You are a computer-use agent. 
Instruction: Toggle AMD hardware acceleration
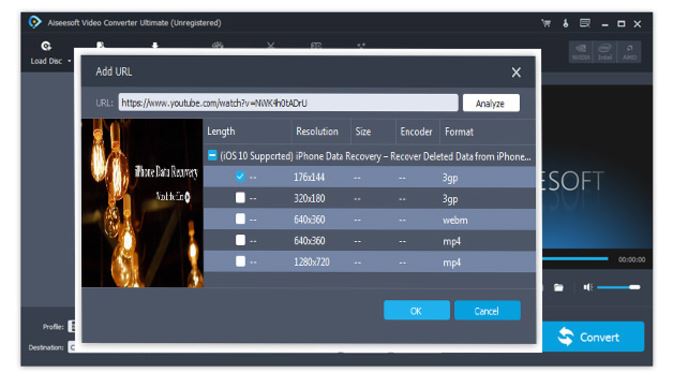629,52
